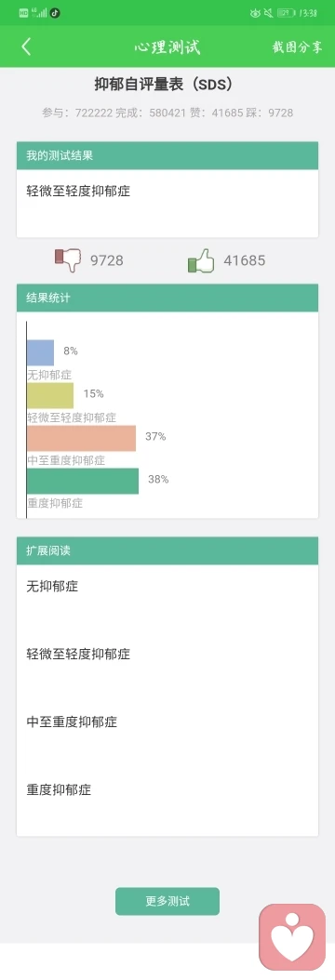Open the pink heart floating icon
This screenshot has width=335, height=980.
[292, 936]
